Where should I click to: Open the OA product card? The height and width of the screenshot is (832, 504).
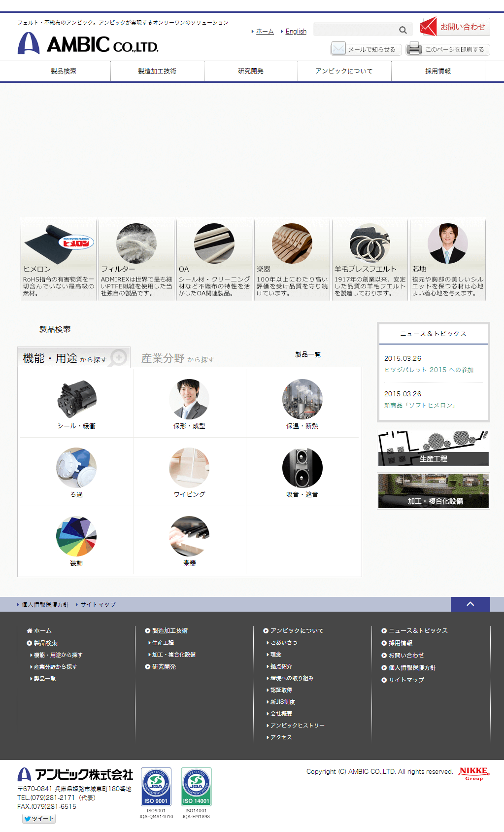pyautogui.click(x=214, y=260)
